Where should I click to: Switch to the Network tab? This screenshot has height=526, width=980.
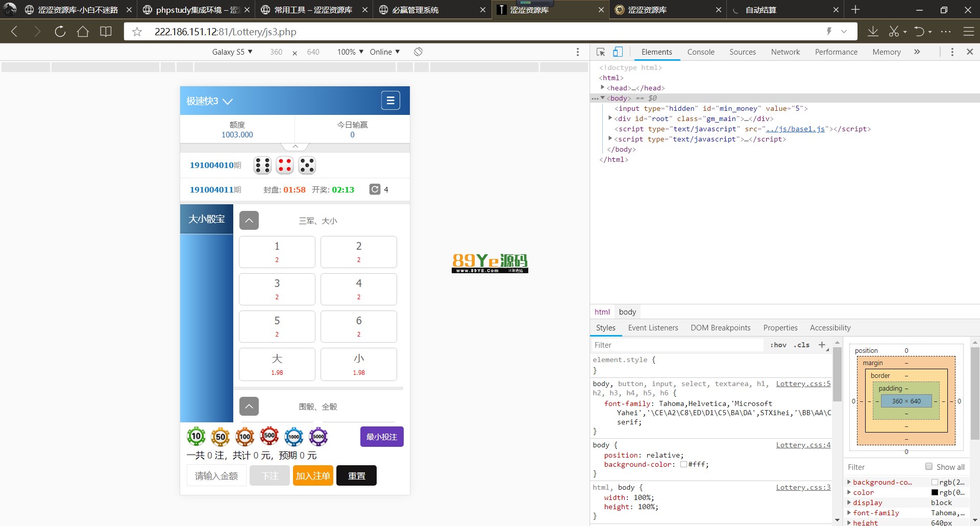(786, 52)
